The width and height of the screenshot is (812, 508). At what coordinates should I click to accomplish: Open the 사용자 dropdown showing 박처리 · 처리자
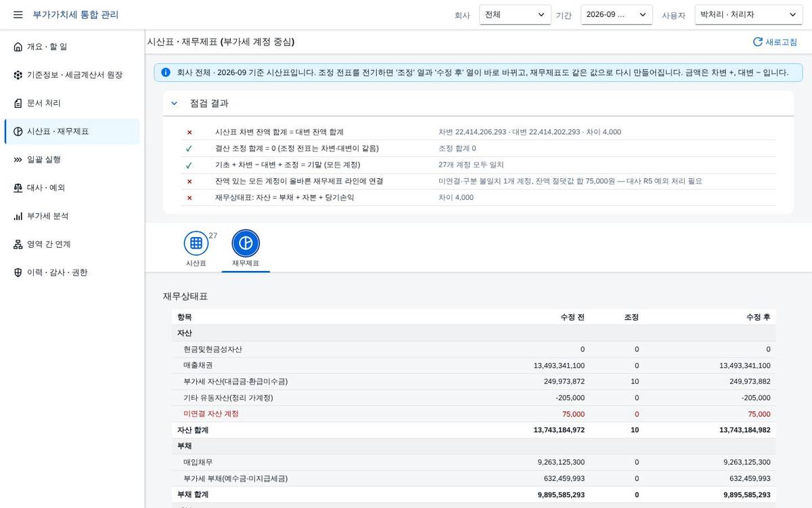(748, 14)
